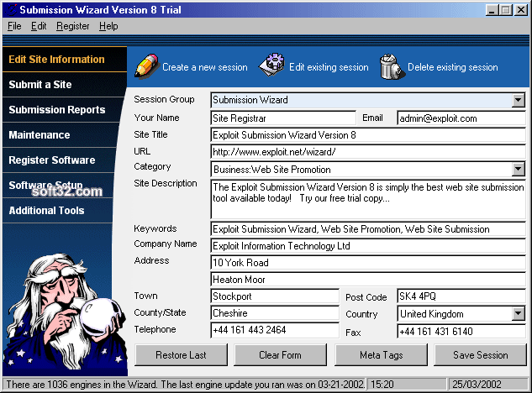
Task: Click the Heaton Moor address field
Action: [x=368, y=280]
